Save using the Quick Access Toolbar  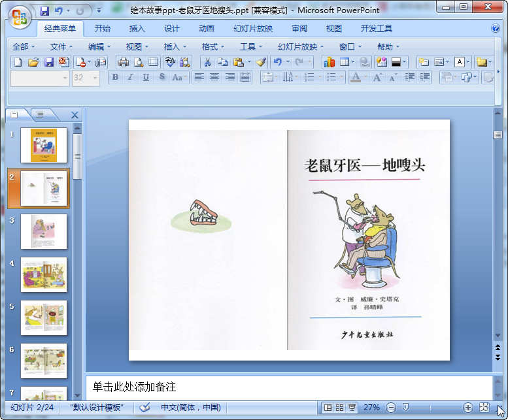tap(44, 11)
